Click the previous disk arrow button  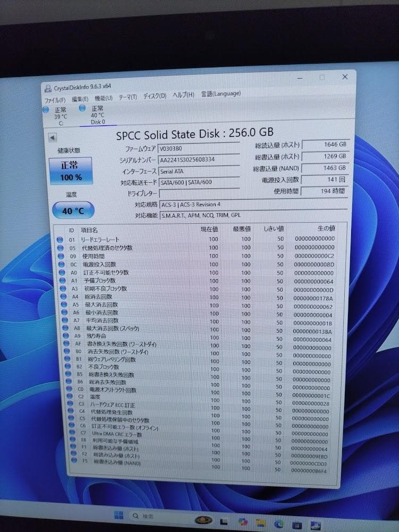coord(52,138)
